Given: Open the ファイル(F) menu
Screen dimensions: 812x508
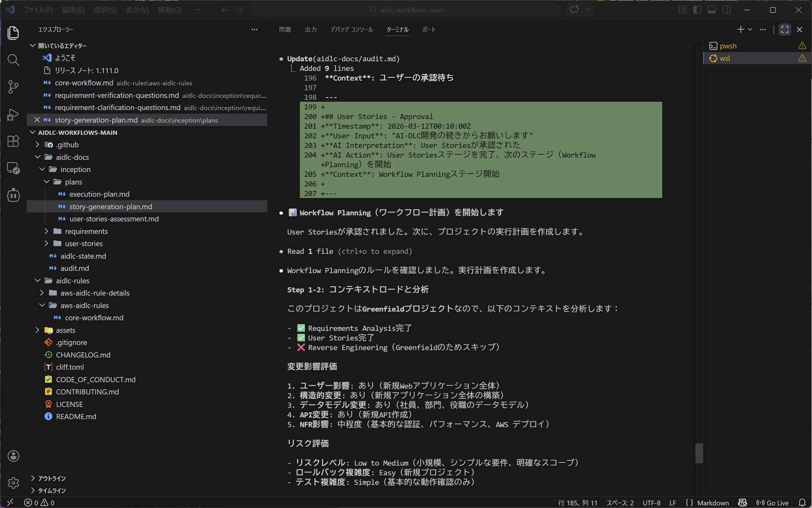Looking at the screenshot, I should [x=38, y=10].
